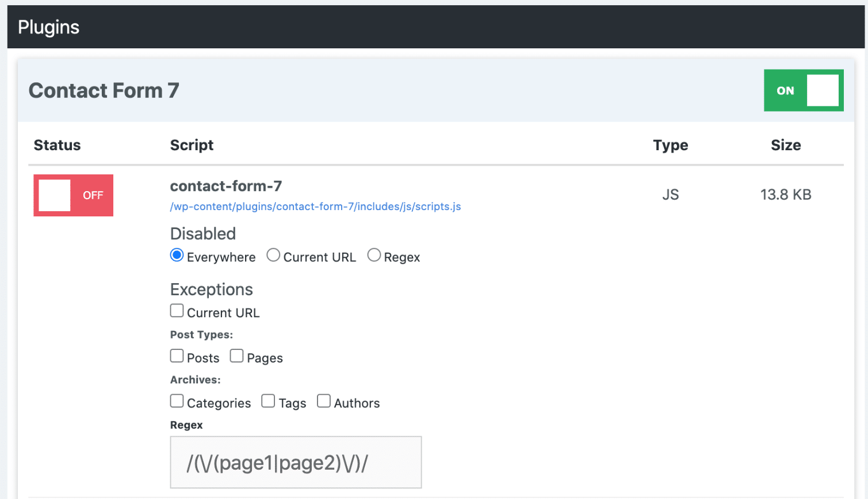Click the Regex exceptions input field
This screenshot has width=868, height=499.
pyautogui.click(x=296, y=462)
